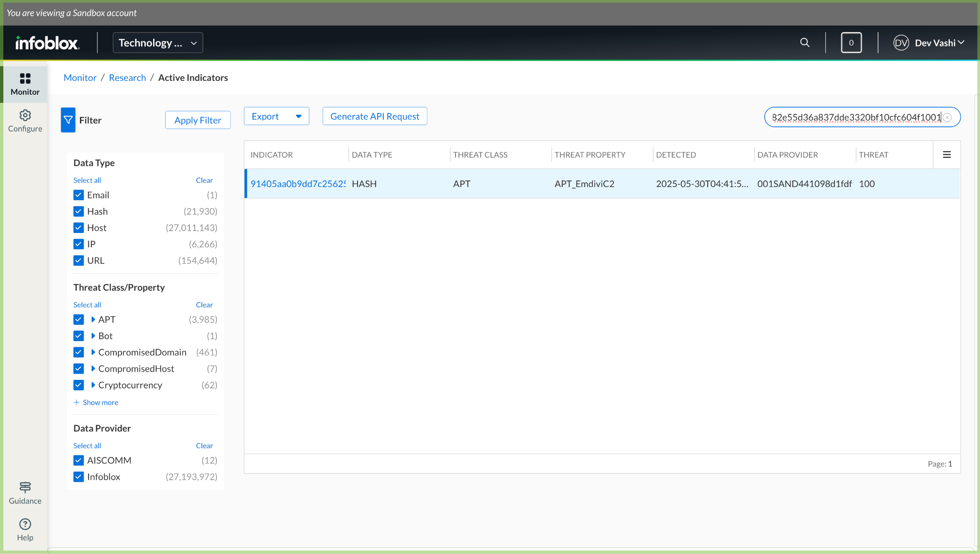
Task: Sort by THREAT CLASS column header
Action: (480, 155)
